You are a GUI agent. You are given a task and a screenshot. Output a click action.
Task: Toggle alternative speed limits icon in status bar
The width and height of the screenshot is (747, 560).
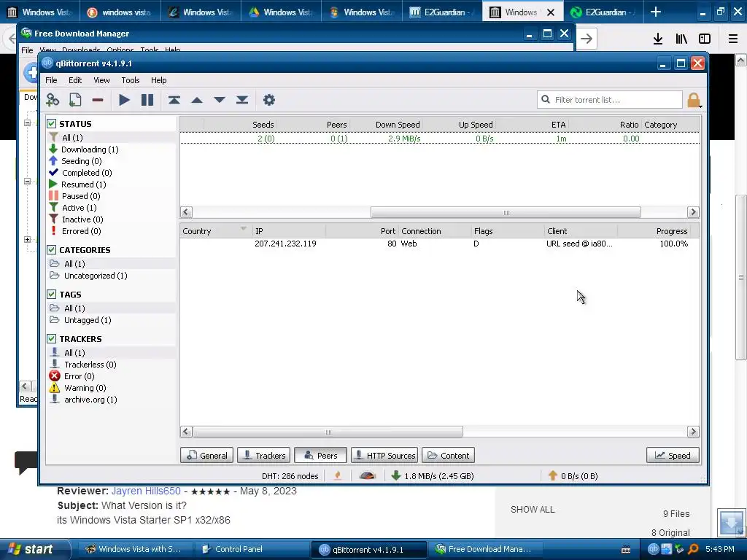click(x=368, y=475)
